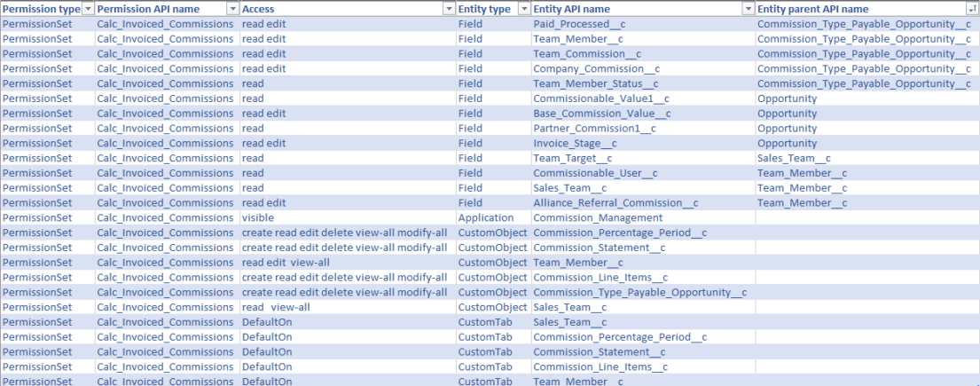Click the Base_Commission_Value__c cell
This screenshot has height=386, width=980.
pos(601,114)
